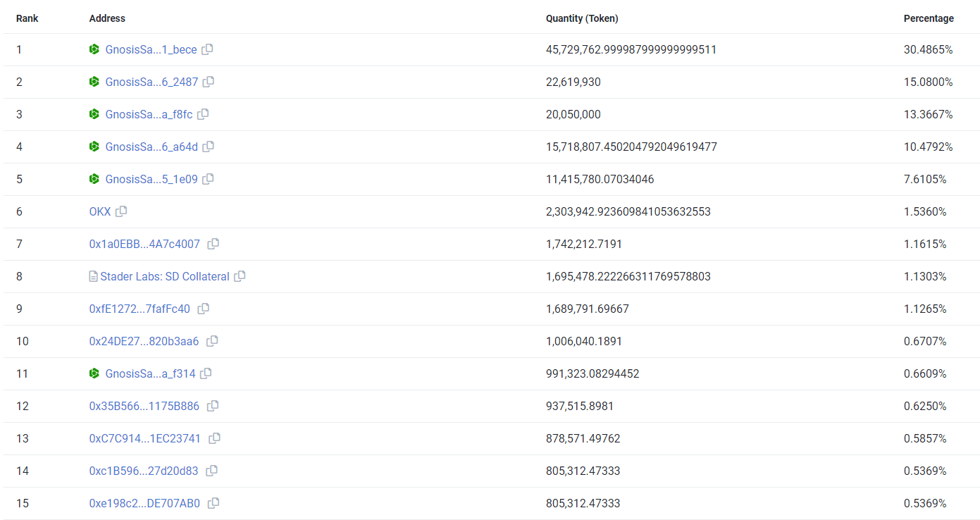
Task: Click the Quantity (Token) column header
Action: coord(582,18)
